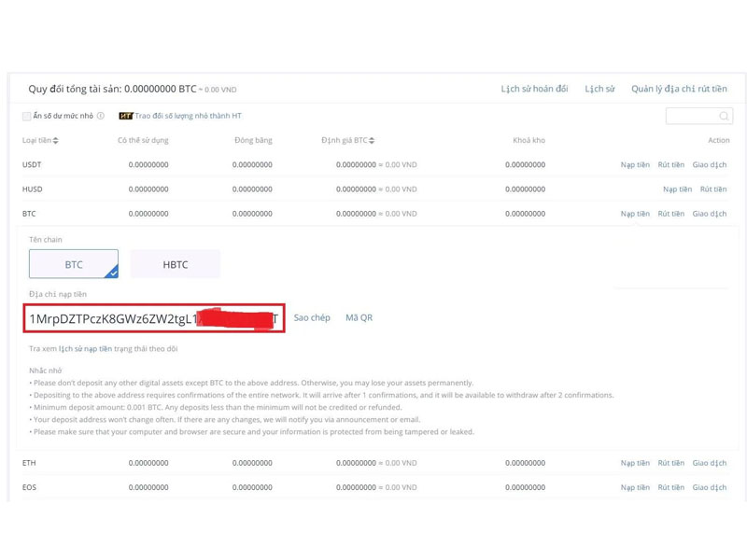Click Quy đổi tổng tài sản balance text
747x560 pixels.
click(133, 89)
